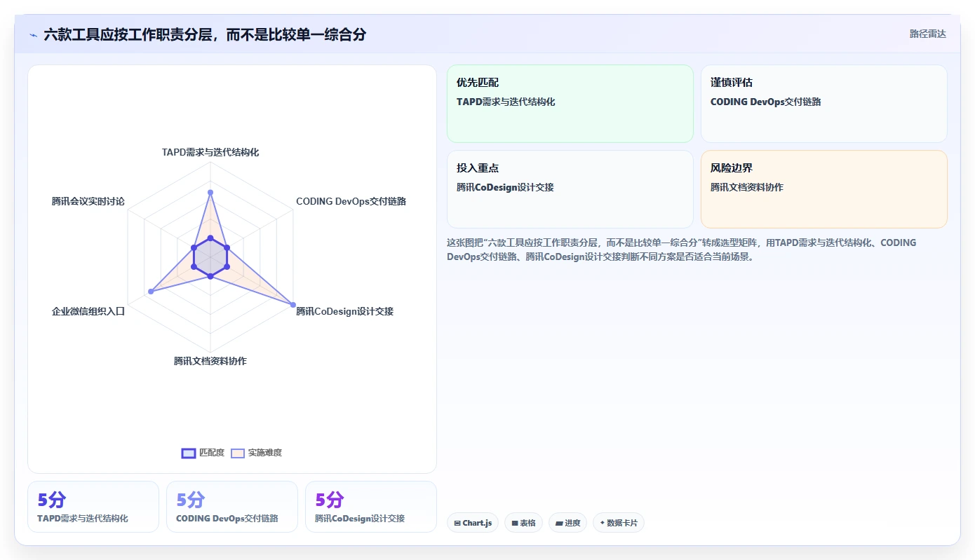Click the 实施难度 legend label
The width and height of the screenshot is (975, 560).
coord(265,453)
